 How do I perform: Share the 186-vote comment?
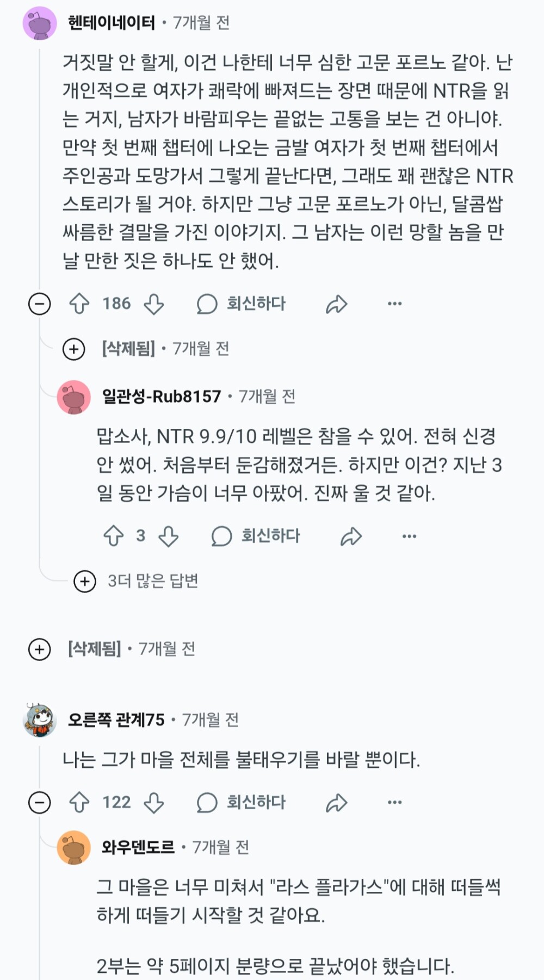click(x=336, y=304)
